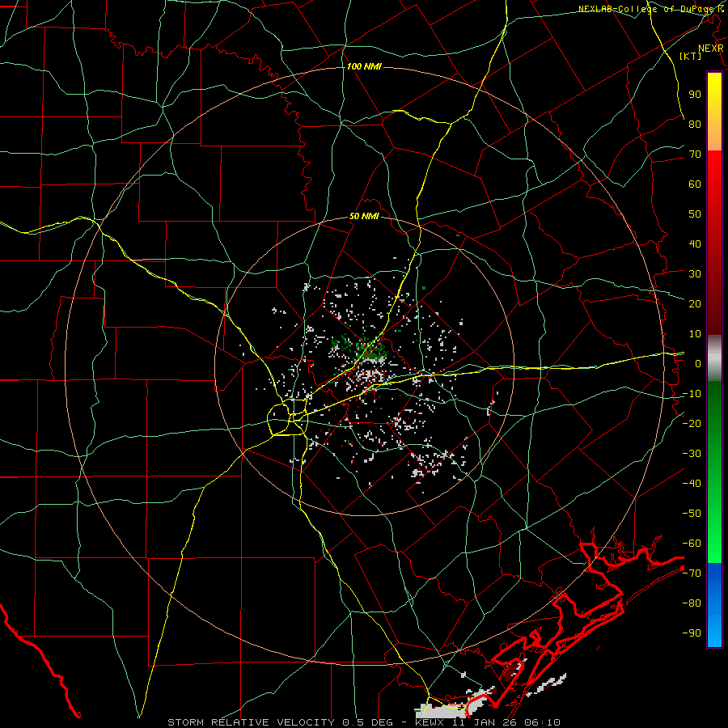The height and width of the screenshot is (728, 728).
Task: Click the "50 NMI" range ring label
Action: point(364,216)
